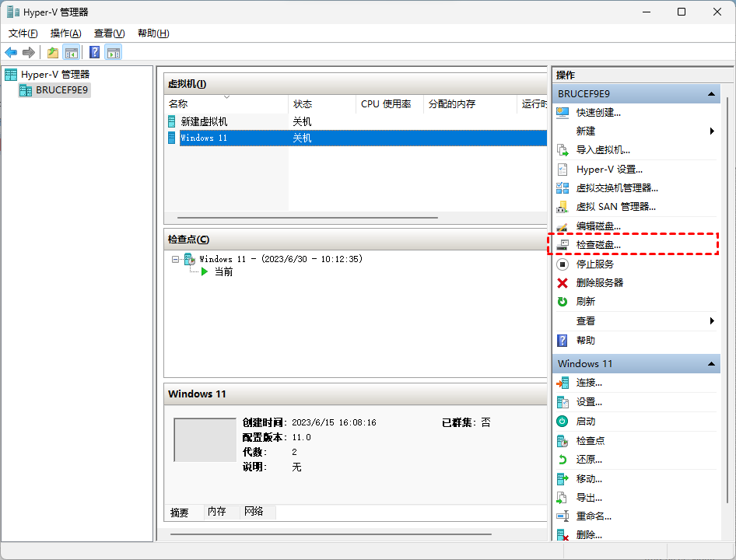
Task: Expand the 新建 submenu arrow
Action: pos(712,131)
